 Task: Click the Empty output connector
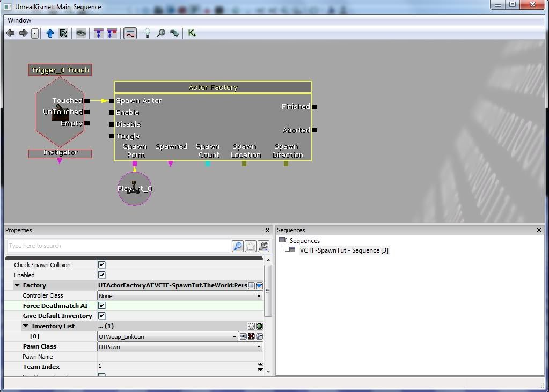click(x=87, y=123)
